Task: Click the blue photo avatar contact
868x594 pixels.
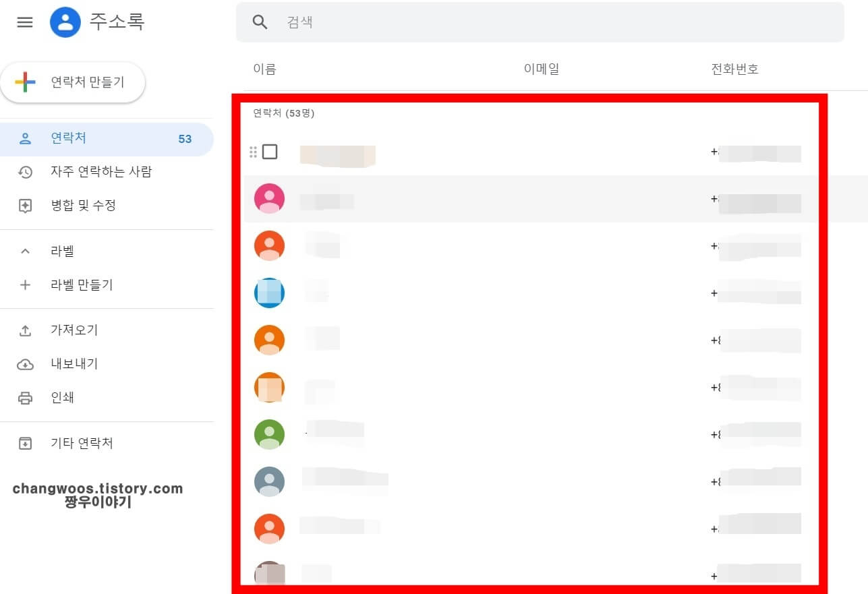Action: point(269,293)
